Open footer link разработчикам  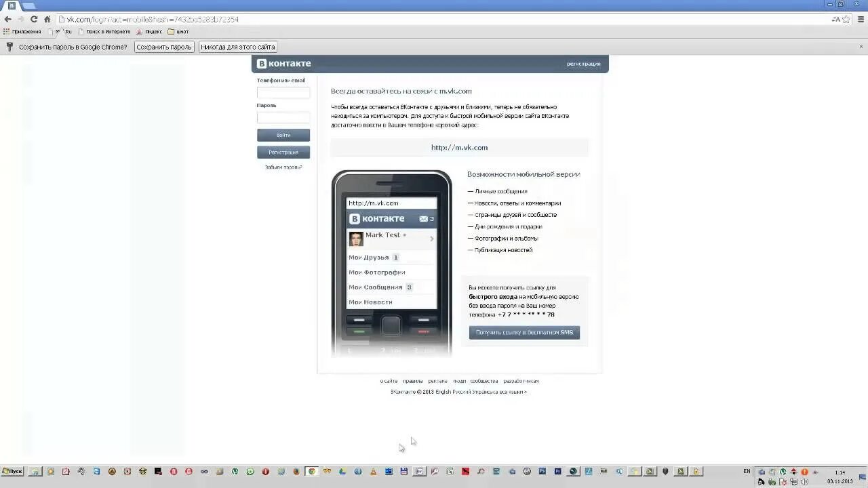pos(521,381)
